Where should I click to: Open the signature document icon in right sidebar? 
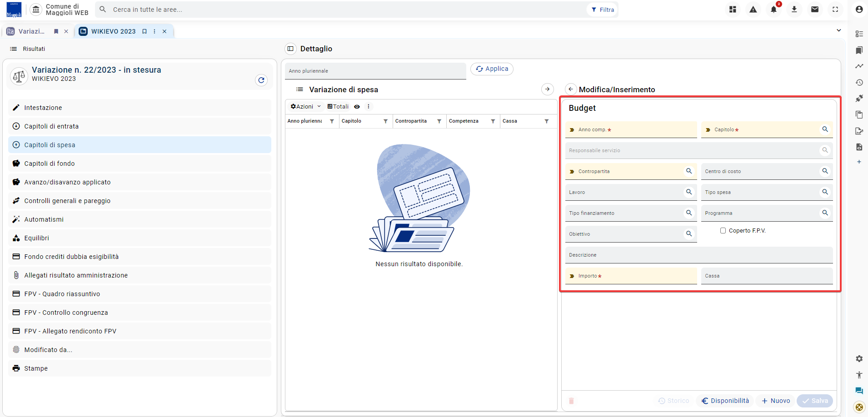click(859, 131)
